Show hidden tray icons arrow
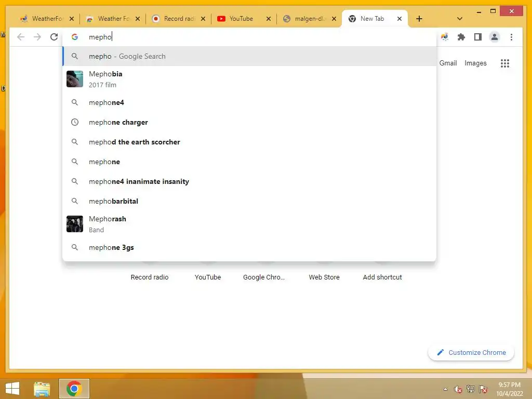Screen dimensions: 532x399 coord(445,389)
